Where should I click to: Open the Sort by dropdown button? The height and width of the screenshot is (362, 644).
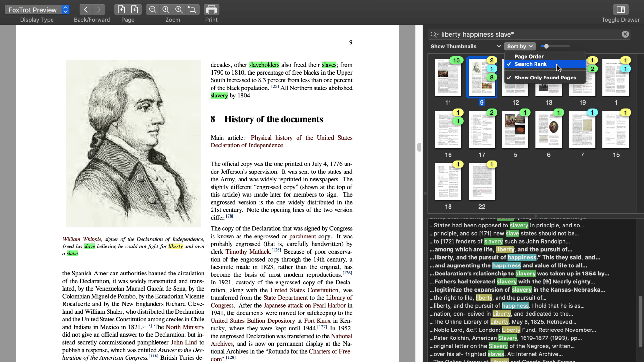[520, 46]
